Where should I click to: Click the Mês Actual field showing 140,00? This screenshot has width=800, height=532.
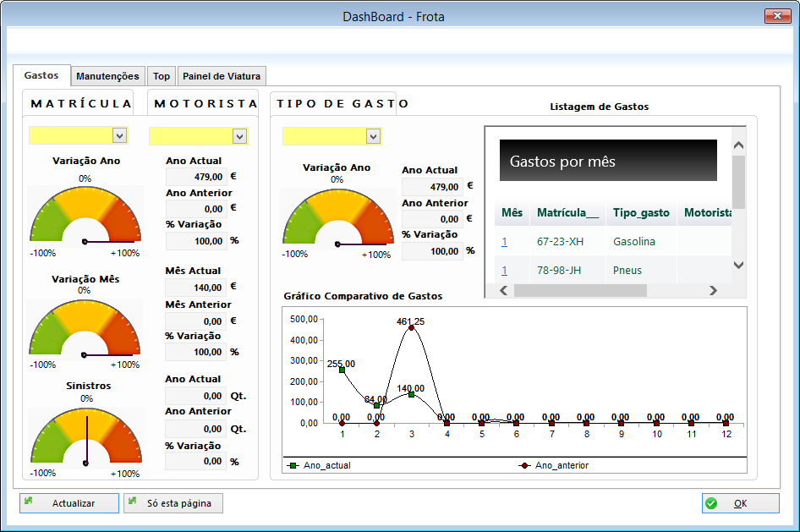pos(195,288)
